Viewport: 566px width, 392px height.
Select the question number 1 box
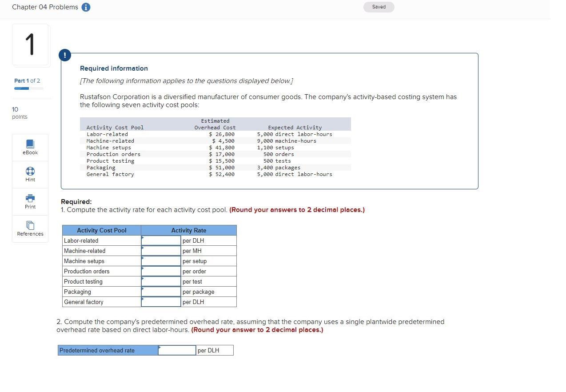click(x=30, y=45)
